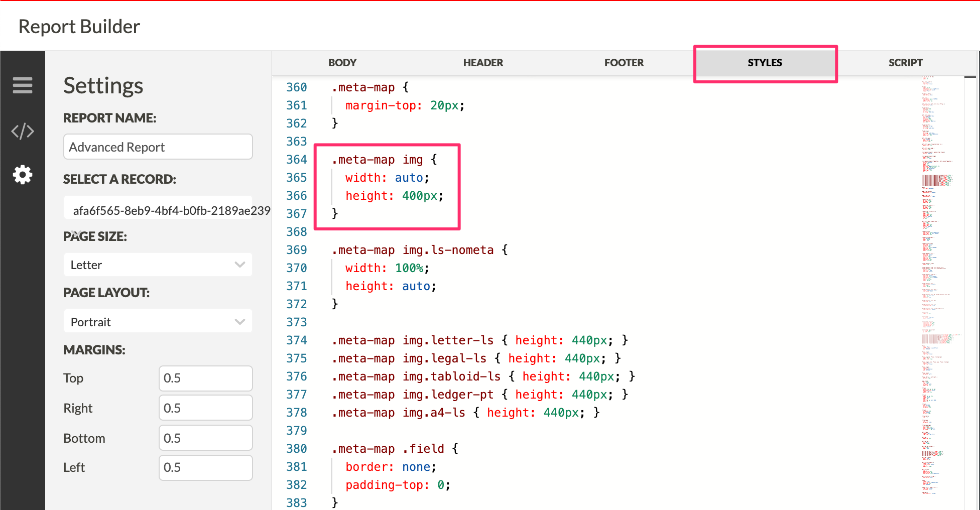Screen dimensions: 980x510
Task: Click the img.tabloid-ls rule on line 376
Action: coord(483,376)
